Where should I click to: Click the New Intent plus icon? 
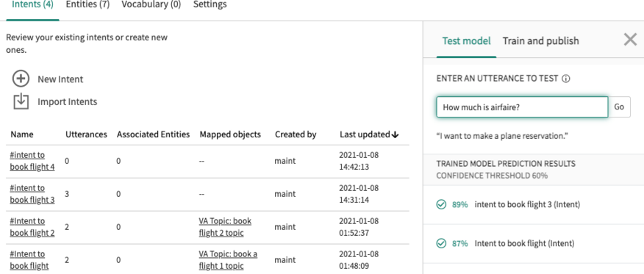[x=21, y=79]
